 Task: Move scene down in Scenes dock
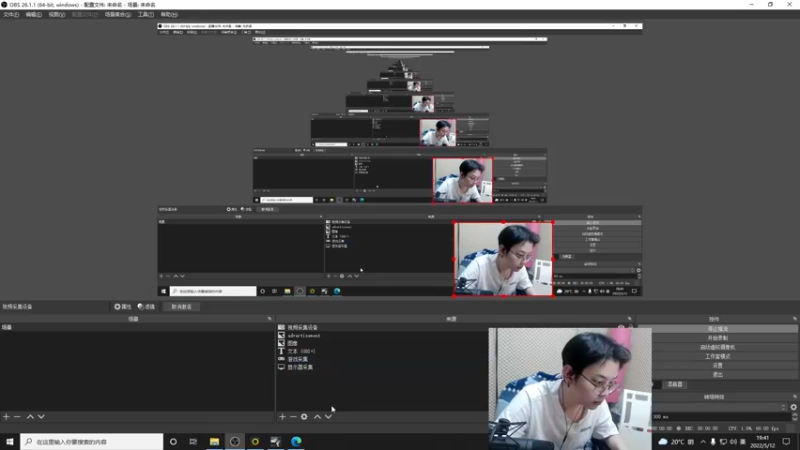coord(41,417)
